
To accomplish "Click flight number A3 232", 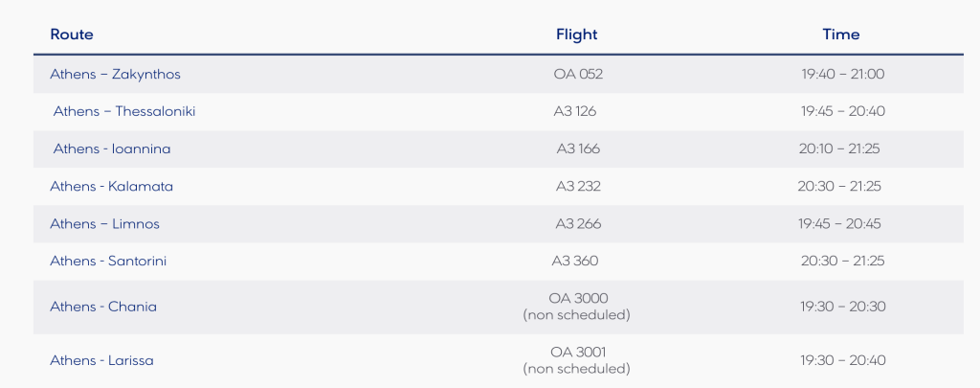I will [578, 186].
